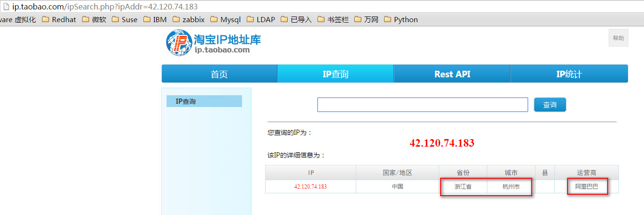Switch to the Rest API tab
644x215 pixels.
(452, 74)
